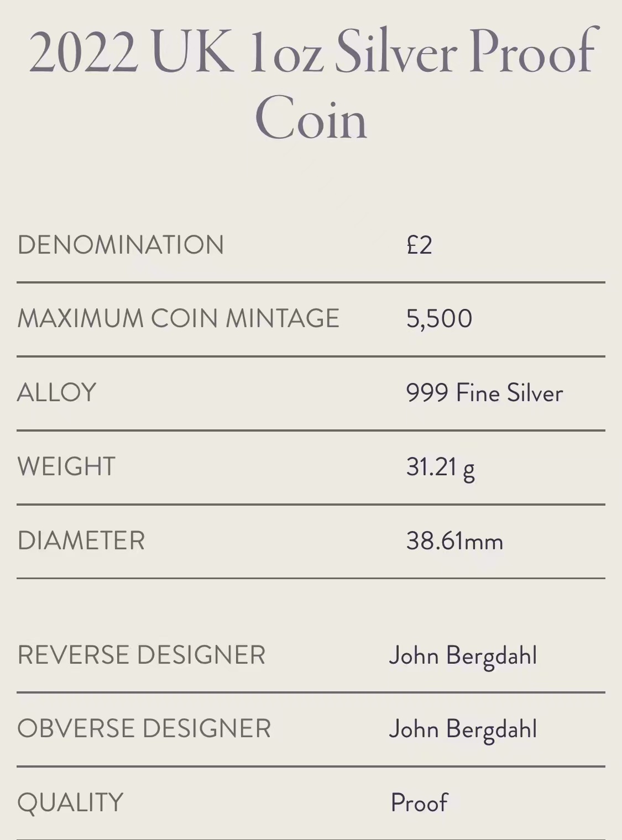This screenshot has width=622, height=840.
Task: Click the £2 denomination value
Action: point(419,245)
